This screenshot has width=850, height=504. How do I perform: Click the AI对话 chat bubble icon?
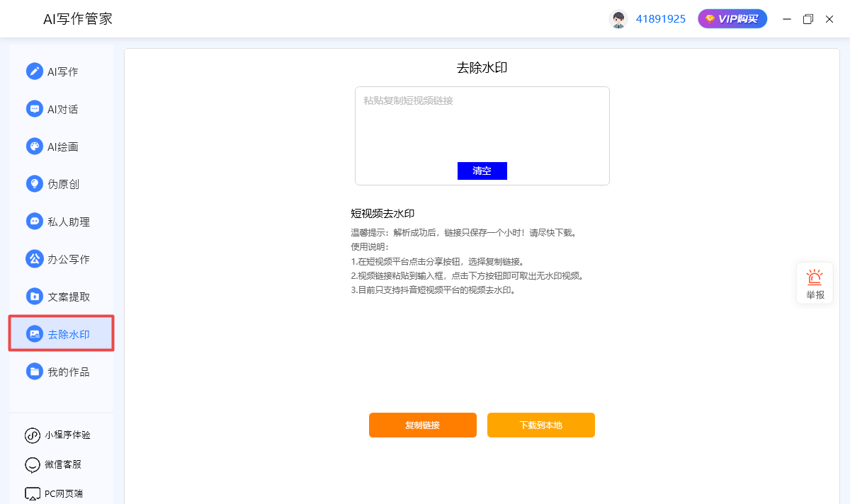tap(34, 109)
